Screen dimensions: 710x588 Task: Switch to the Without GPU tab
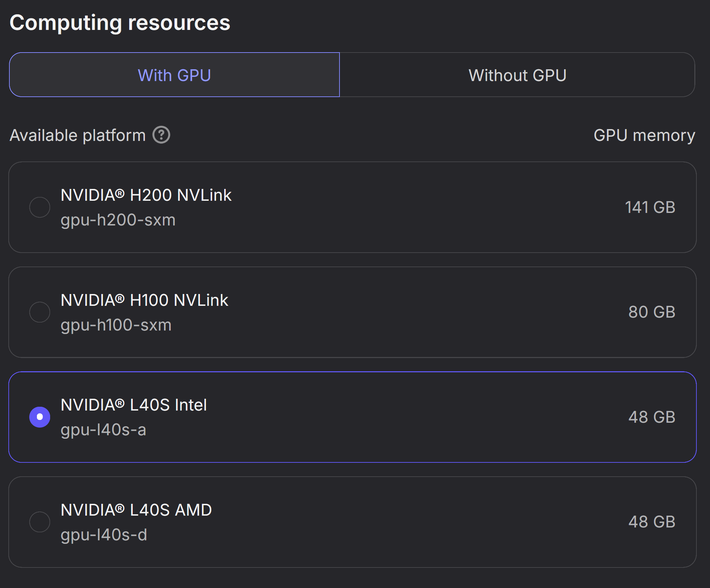[x=517, y=75]
